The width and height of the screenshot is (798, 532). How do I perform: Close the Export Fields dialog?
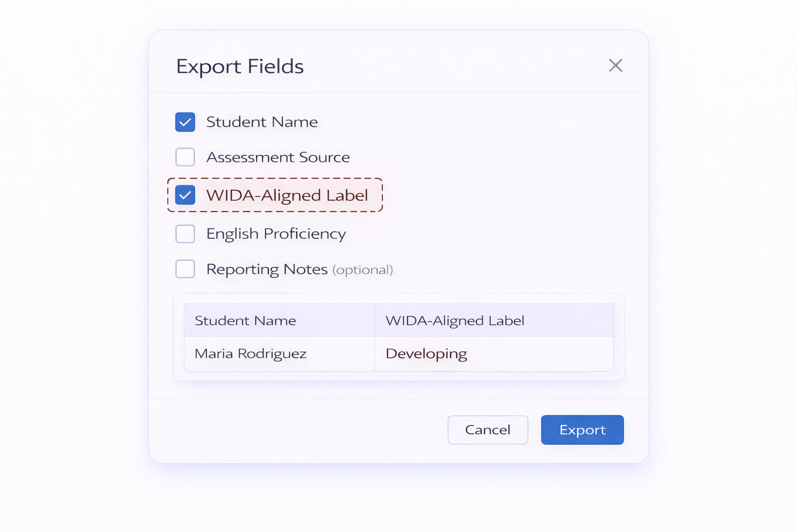pyautogui.click(x=616, y=65)
